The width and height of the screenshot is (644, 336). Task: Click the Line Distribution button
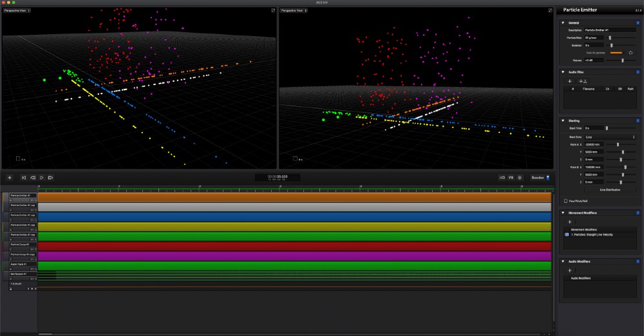(x=610, y=190)
